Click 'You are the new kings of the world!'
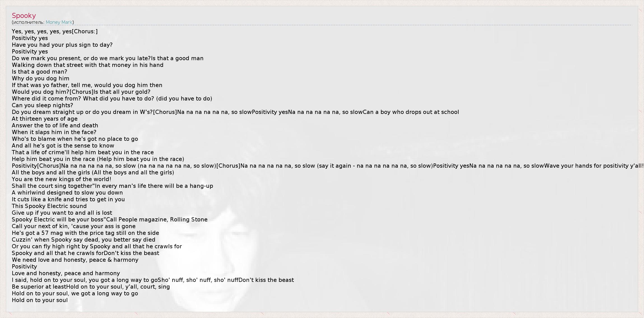Image resolution: width=644 pixels, height=318 pixels. coord(61,179)
